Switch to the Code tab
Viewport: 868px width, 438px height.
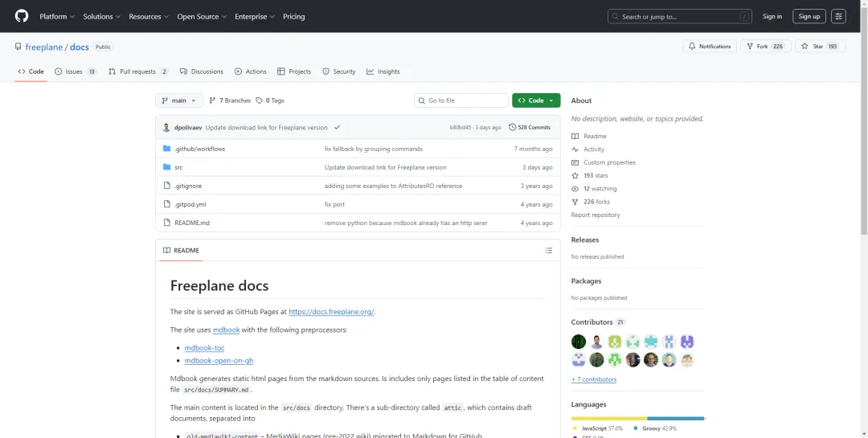[31, 72]
